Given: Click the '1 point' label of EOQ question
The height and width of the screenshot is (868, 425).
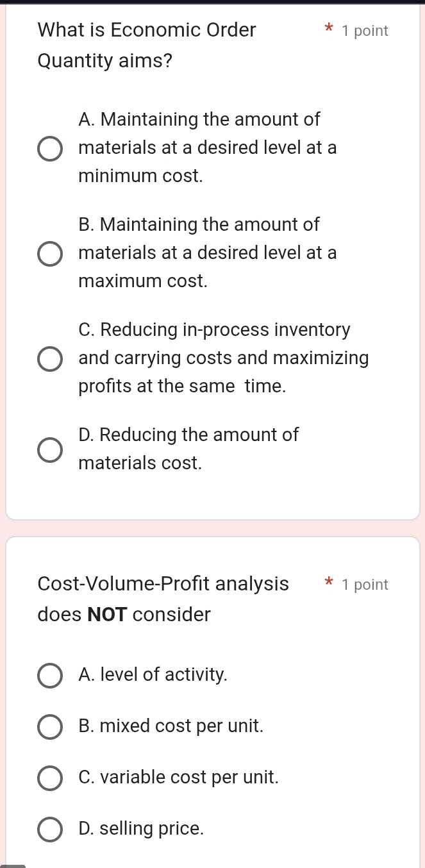Looking at the screenshot, I should pyautogui.click(x=365, y=31).
